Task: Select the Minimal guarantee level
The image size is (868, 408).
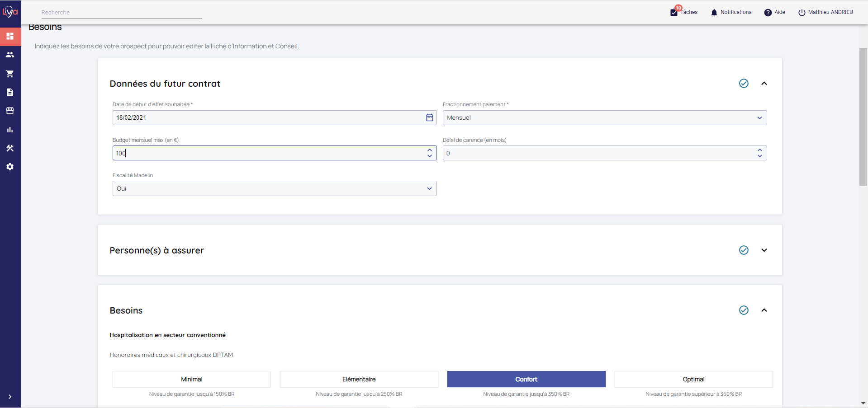Action: [191, 379]
